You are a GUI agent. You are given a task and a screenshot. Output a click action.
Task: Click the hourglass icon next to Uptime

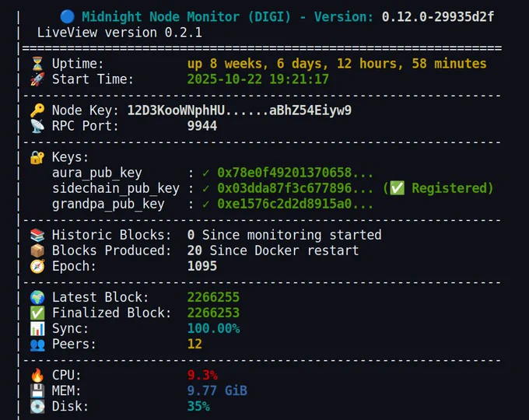point(37,64)
